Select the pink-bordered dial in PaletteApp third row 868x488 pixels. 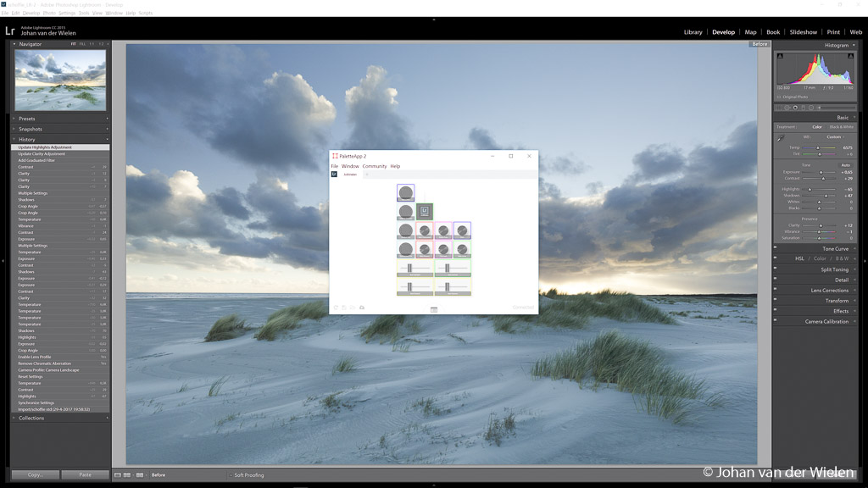click(x=443, y=230)
